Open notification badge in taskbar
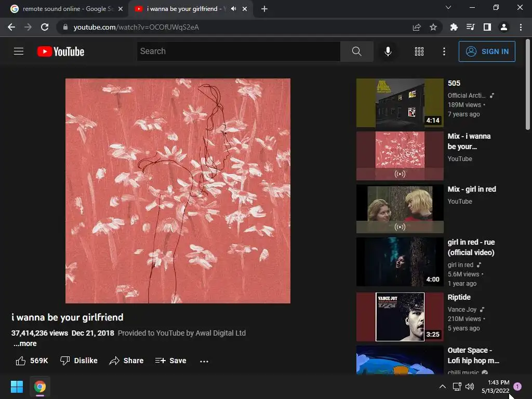Screen dimensions: 532x399 click(517, 387)
